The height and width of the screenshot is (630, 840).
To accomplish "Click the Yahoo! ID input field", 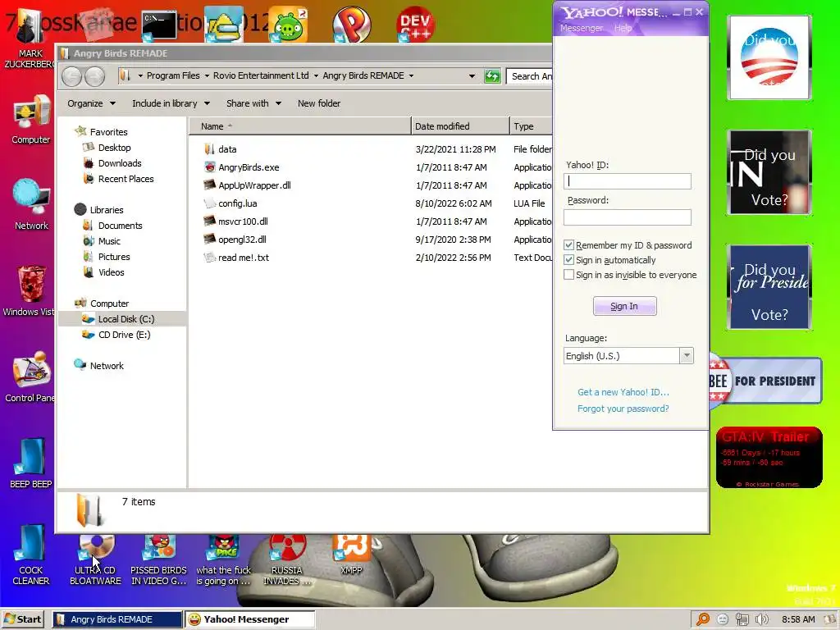I will click(628, 181).
